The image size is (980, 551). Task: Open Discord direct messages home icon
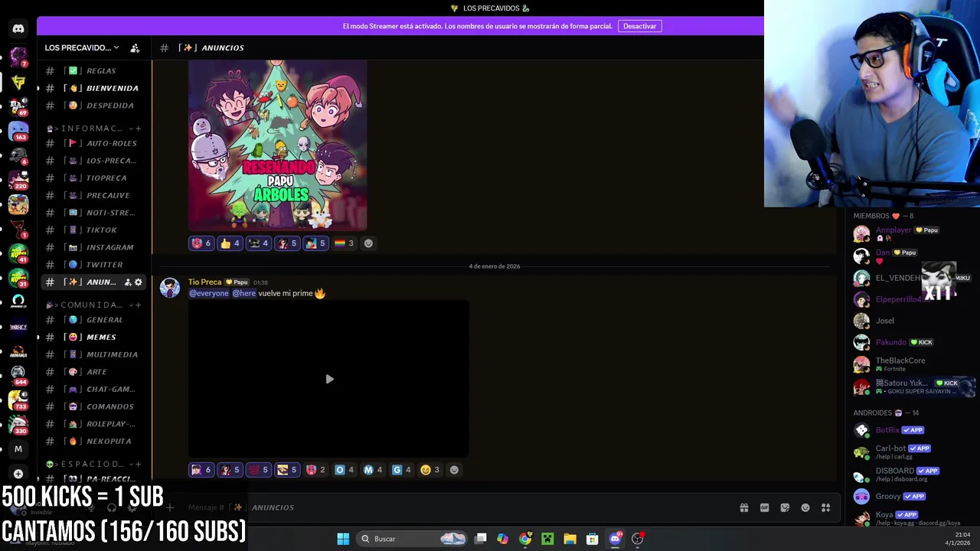18,29
